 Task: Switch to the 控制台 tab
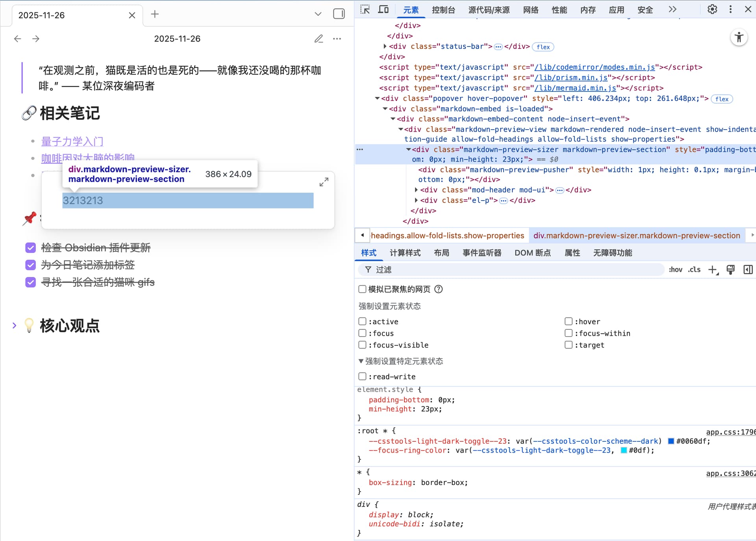pyautogui.click(x=443, y=10)
